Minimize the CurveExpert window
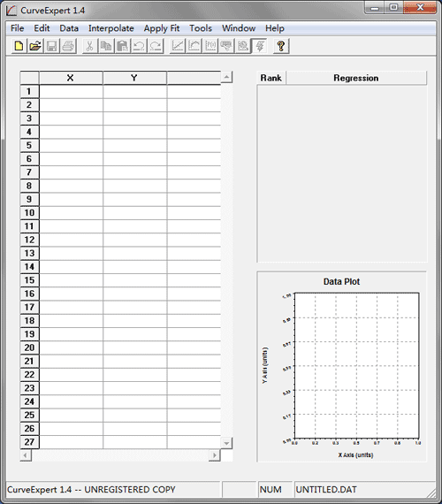 point(375,8)
